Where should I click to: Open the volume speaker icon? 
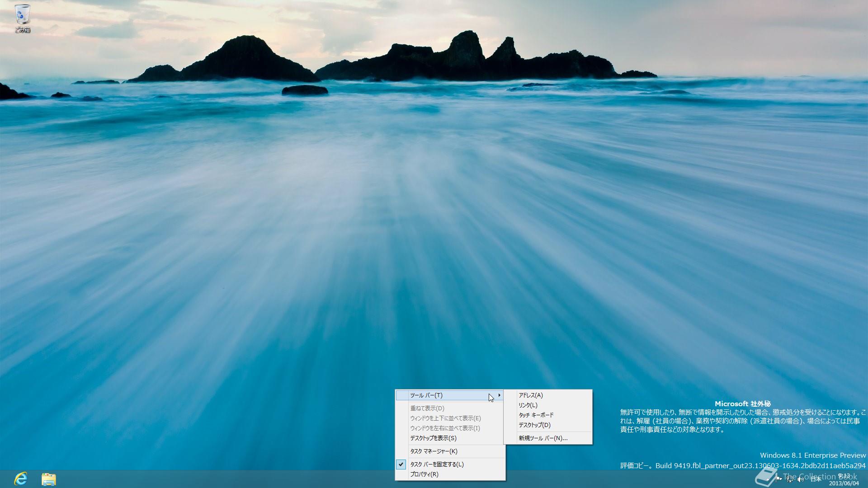(x=801, y=479)
